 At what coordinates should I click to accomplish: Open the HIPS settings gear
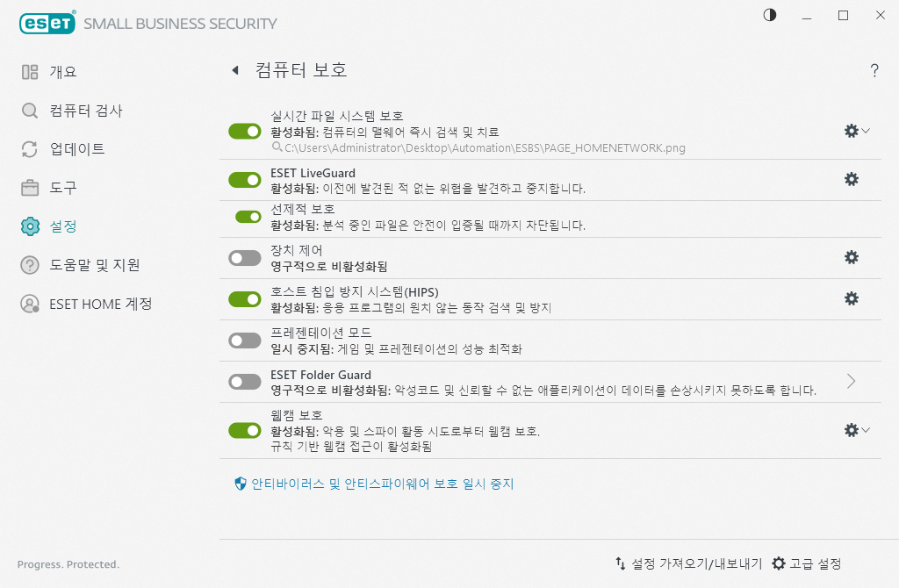(x=851, y=298)
